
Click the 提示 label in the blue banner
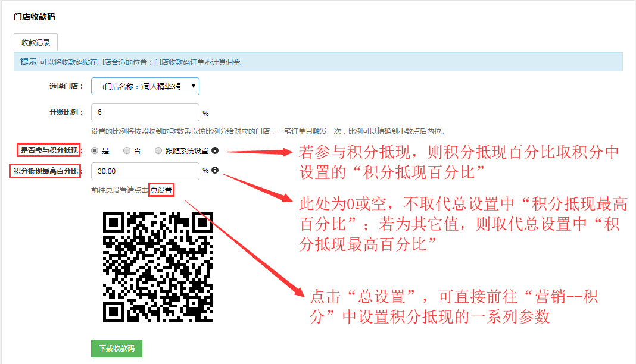[x=28, y=62]
